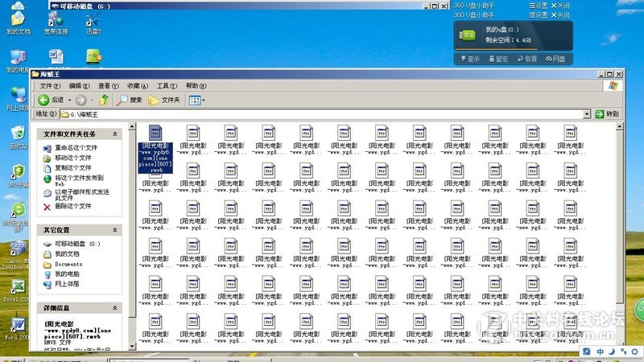Select second rmvb file in first row
This screenshot has width=644, height=362.
coord(193,139)
